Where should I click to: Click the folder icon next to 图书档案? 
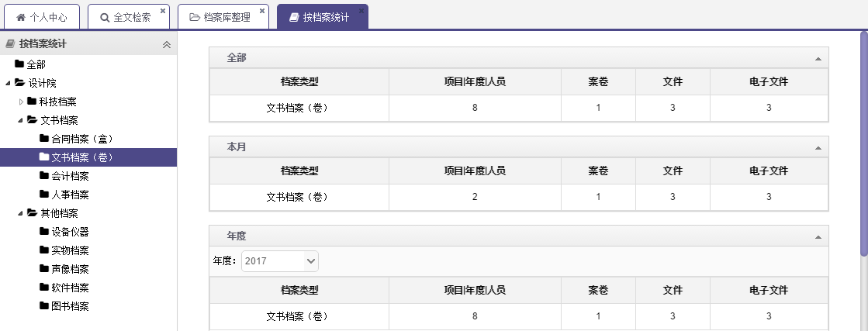point(44,306)
